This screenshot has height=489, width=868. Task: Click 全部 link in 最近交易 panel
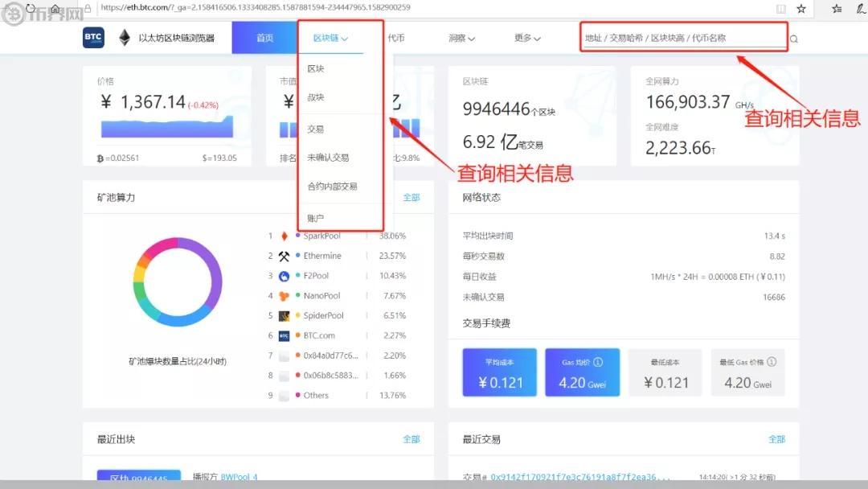pyautogui.click(x=776, y=439)
